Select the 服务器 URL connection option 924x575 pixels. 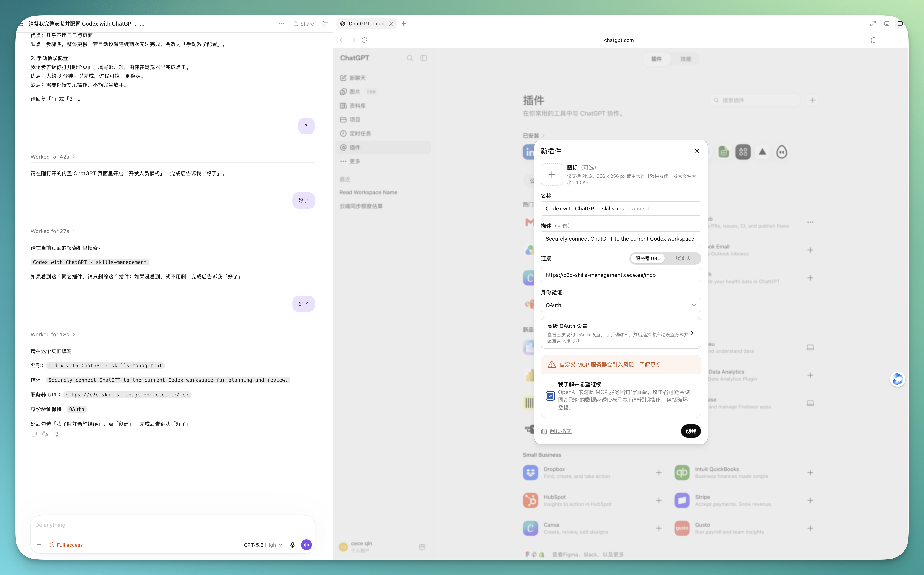pos(647,258)
